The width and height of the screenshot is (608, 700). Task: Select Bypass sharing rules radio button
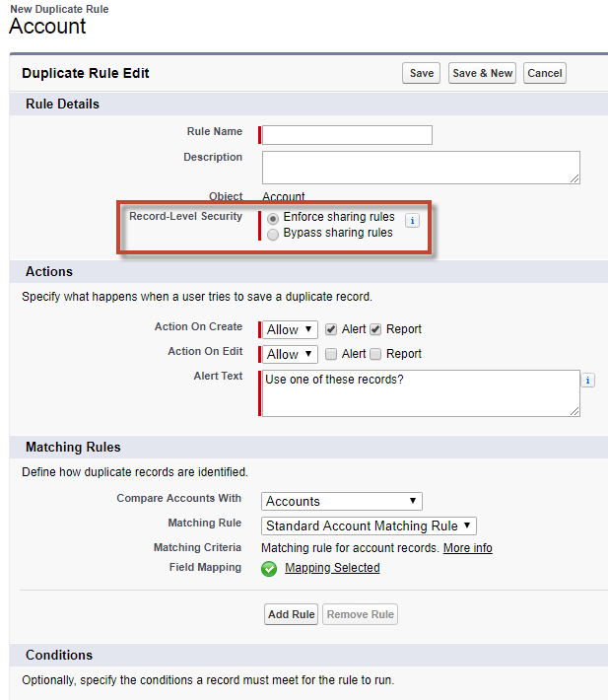pyautogui.click(x=273, y=234)
